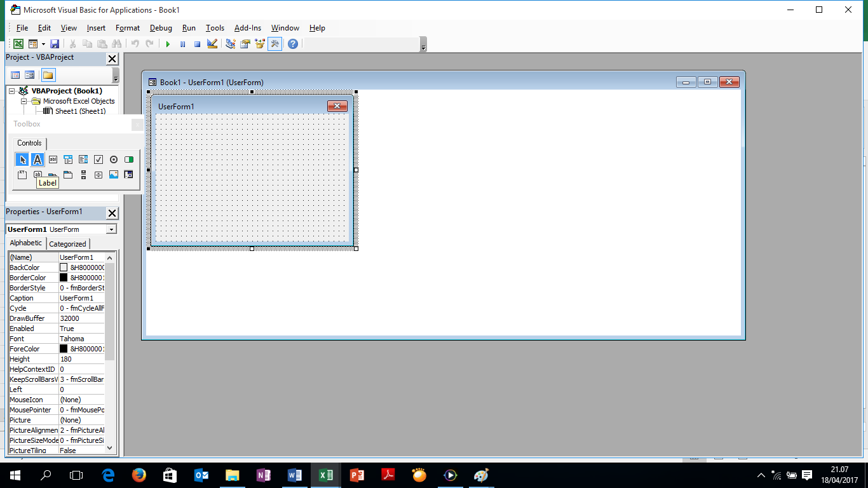
Task: Save the workbook with the floppy icon
Action: [x=55, y=44]
